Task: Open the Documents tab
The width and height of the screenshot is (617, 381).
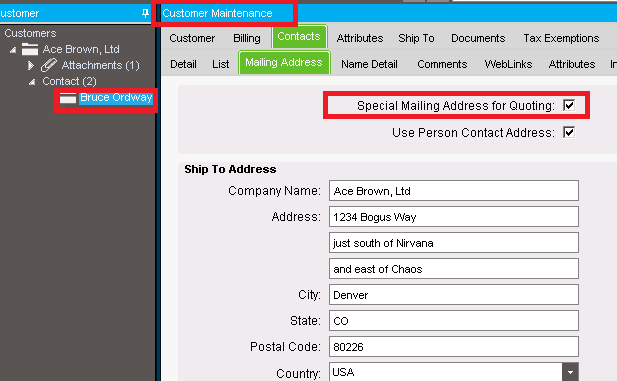Action: click(478, 38)
